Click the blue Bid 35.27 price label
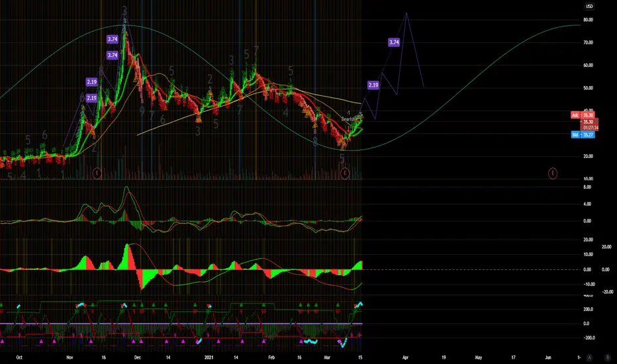 point(583,134)
